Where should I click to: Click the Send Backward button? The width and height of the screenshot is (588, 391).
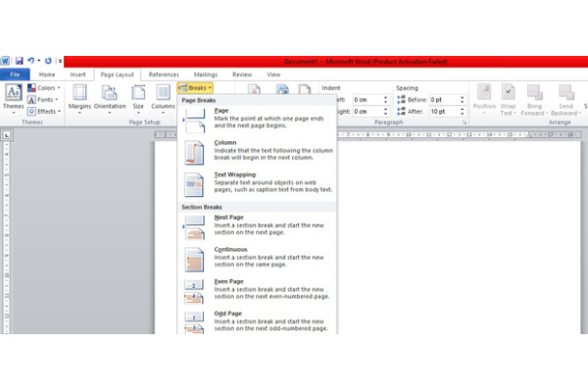click(565, 99)
